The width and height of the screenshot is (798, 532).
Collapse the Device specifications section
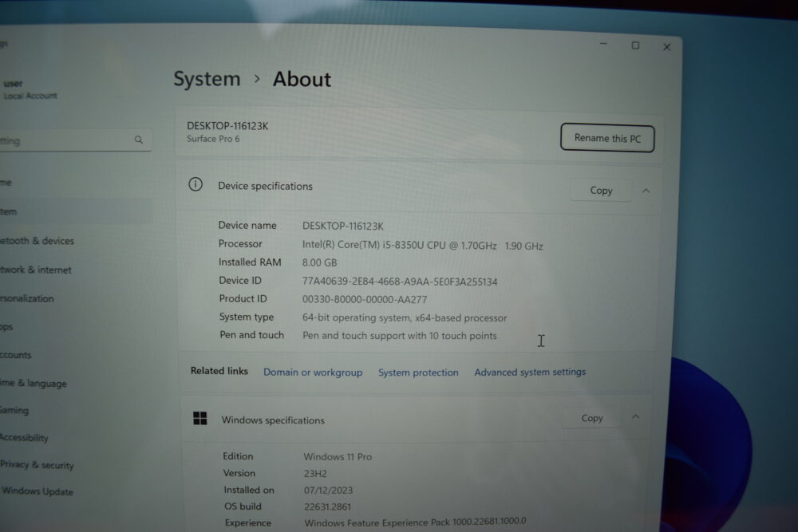[646, 191]
